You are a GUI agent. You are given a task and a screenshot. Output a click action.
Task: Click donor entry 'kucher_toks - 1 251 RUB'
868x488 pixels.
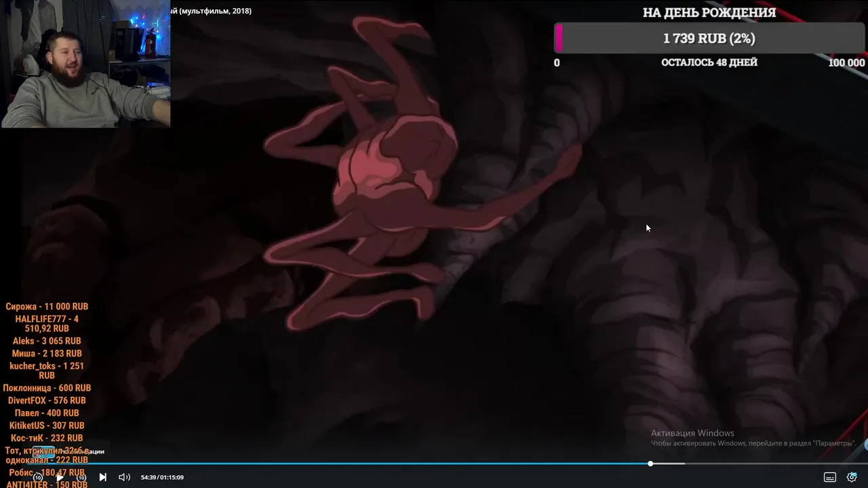(x=47, y=371)
